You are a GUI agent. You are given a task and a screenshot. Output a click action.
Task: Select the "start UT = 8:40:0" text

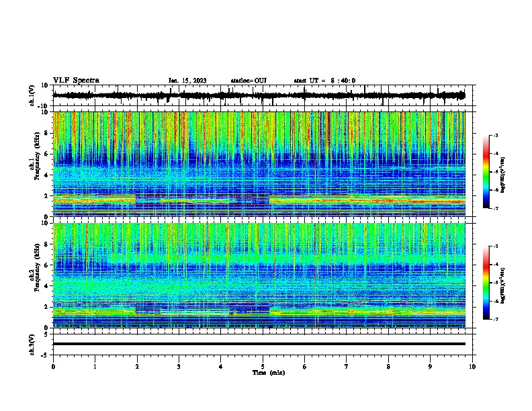point(324,81)
